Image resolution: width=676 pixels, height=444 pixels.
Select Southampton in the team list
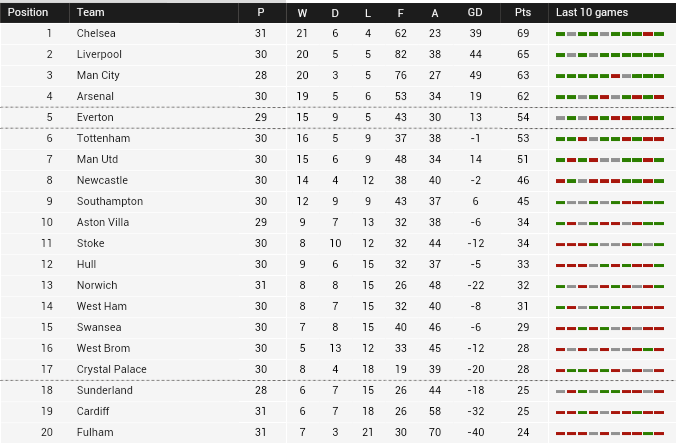pyautogui.click(x=110, y=201)
